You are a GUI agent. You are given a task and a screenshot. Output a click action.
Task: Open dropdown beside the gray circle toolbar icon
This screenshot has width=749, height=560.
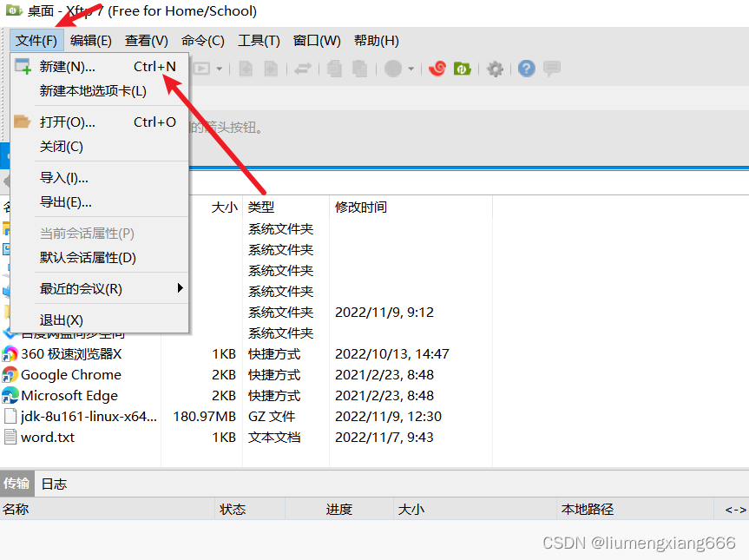(x=410, y=69)
